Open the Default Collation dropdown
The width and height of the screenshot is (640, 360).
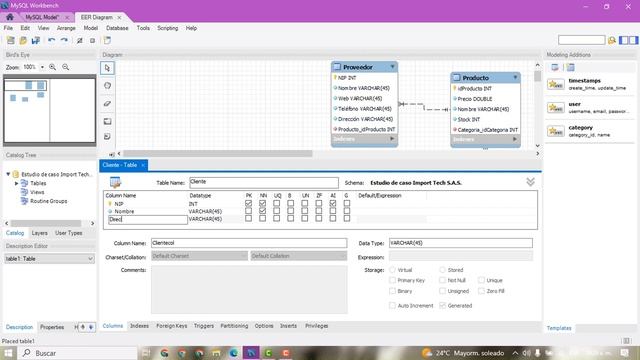pos(298,256)
